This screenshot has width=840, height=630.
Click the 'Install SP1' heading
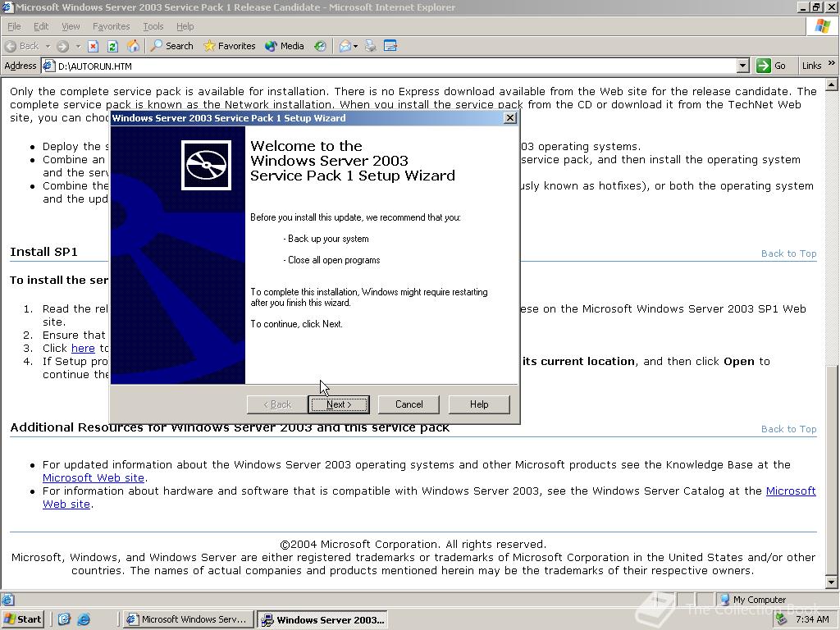[x=44, y=252]
